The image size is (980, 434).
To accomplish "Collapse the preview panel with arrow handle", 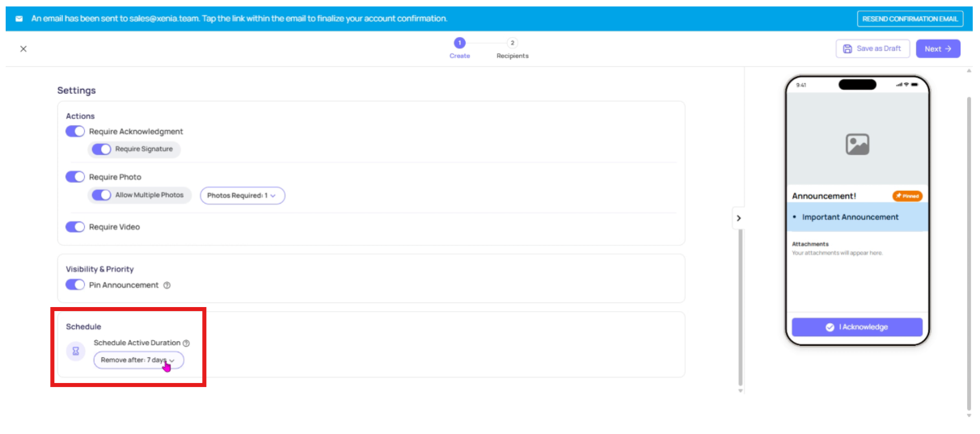I will click(x=738, y=218).
